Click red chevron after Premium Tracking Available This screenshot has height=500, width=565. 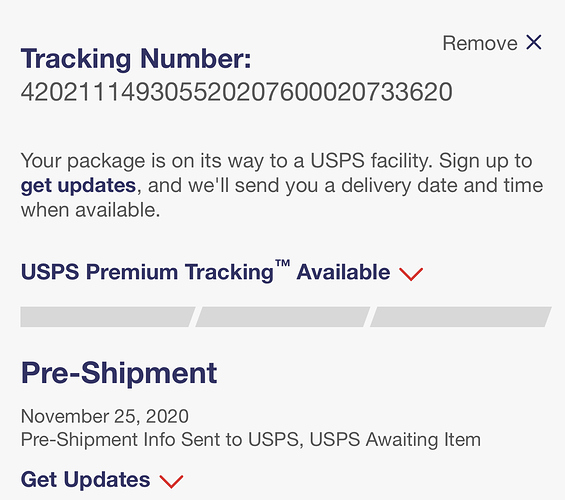click(x=411, y=274)
